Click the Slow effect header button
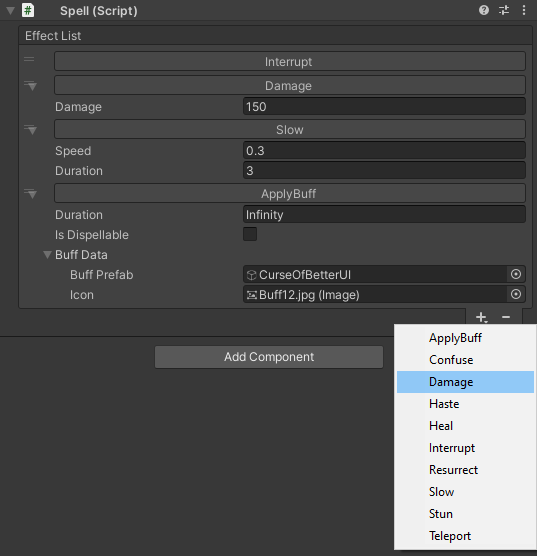The width and height of the screenshot is (537, 556). [290, 129]
